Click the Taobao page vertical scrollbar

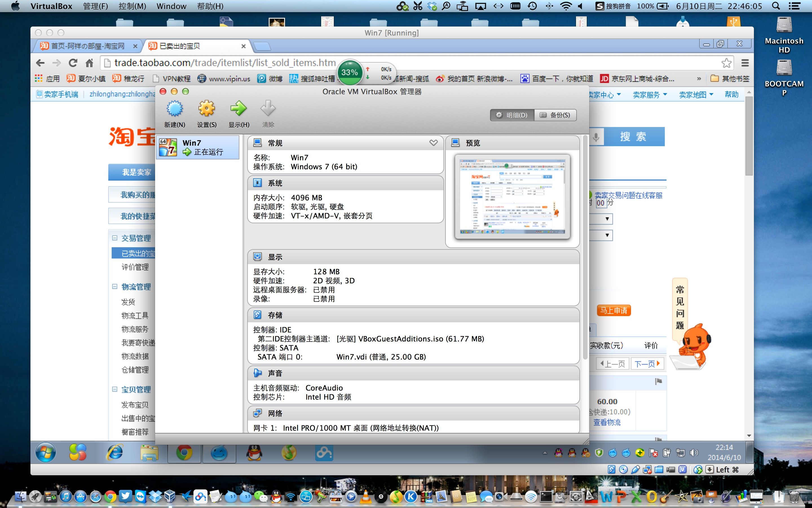[x=749, y=136]
